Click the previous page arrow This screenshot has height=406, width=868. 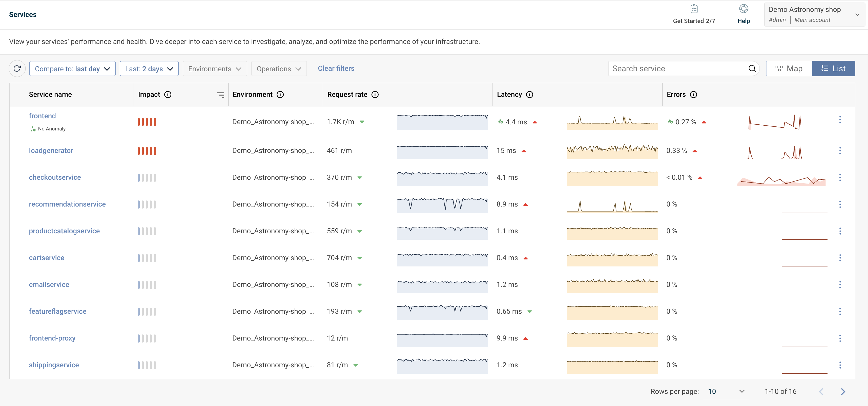click(821, 392)
